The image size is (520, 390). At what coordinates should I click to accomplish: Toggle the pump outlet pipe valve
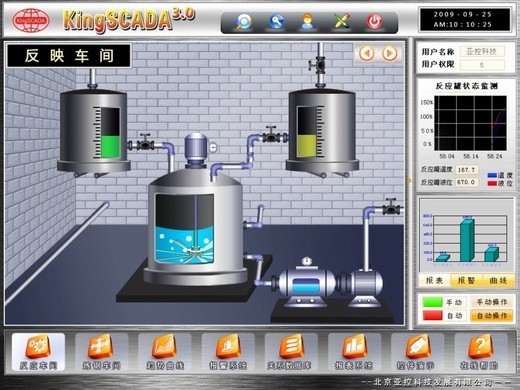(x=390, y=207)
